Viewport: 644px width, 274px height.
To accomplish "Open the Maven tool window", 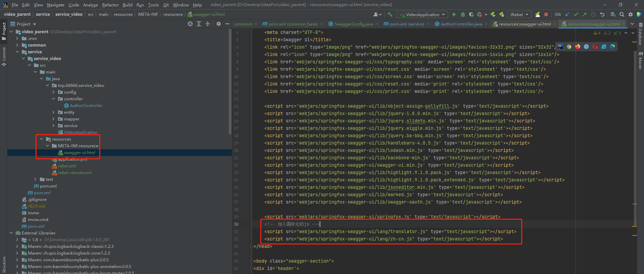I will [640, 61].
